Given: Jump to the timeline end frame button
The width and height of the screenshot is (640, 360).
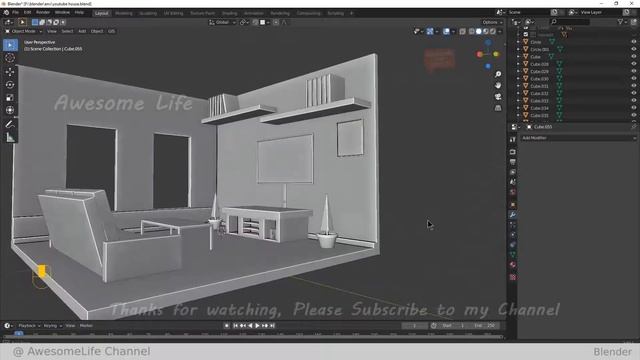Looking at the screenshot, I should (x=272, y=326).
